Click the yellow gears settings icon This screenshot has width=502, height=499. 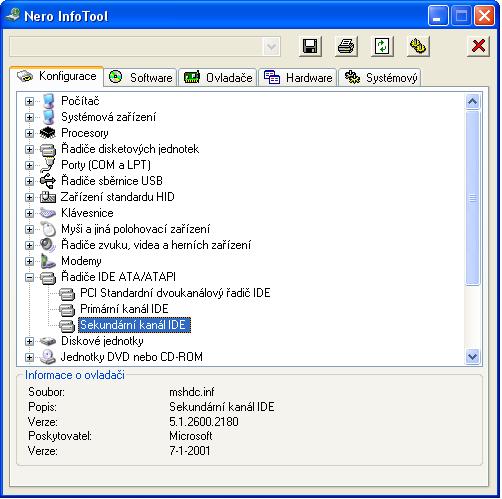(418, 46)
